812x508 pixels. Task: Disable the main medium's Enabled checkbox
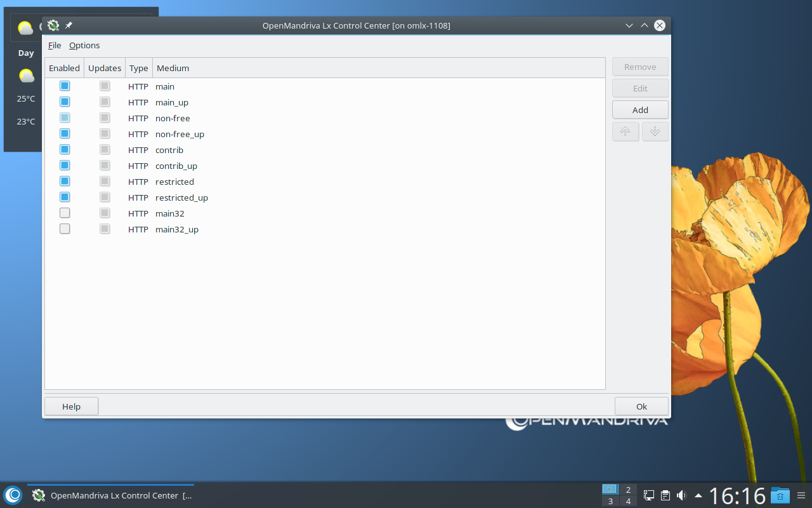pyautogui.click(x=65, y=86)
